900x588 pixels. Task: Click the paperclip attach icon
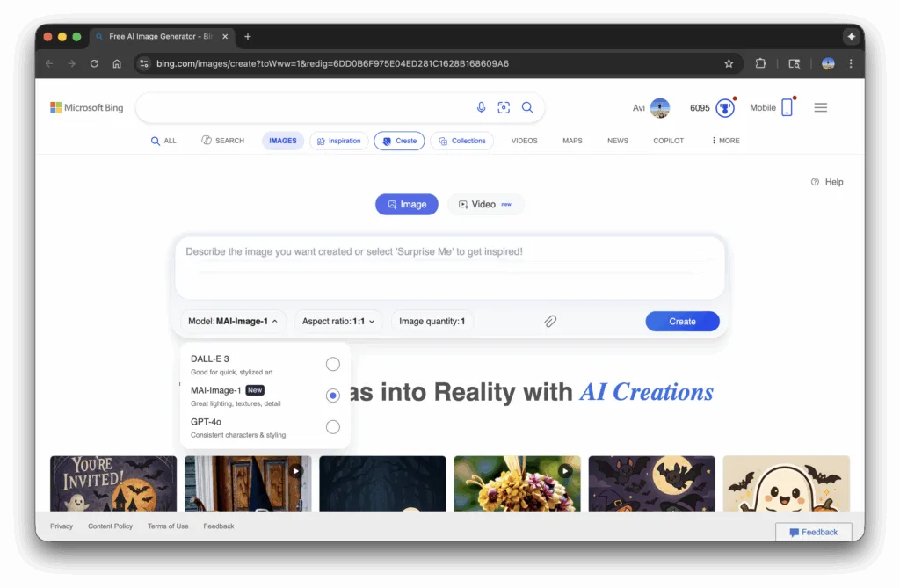pyautogui.click(x=550, y=321)
